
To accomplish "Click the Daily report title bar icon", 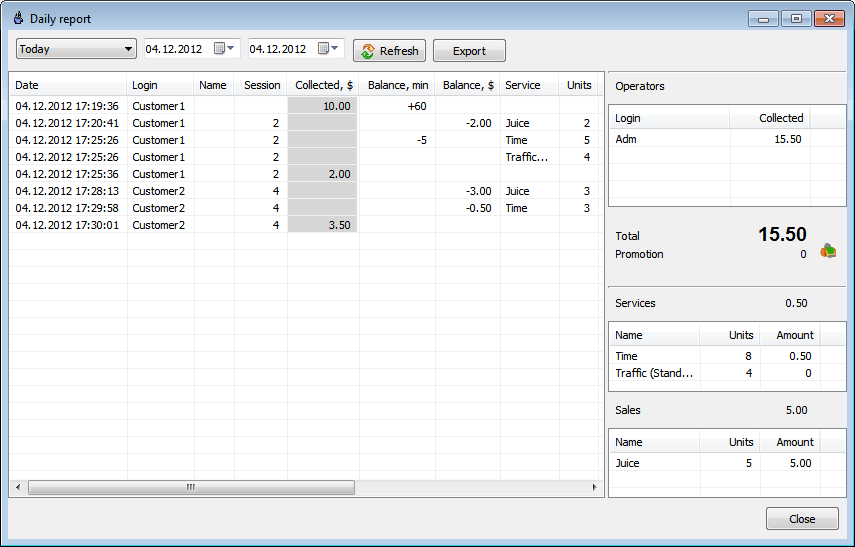I will pos(18,18).
